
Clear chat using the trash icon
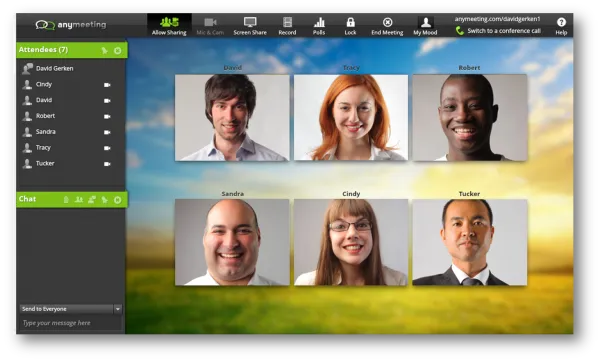tap(66, 199)
